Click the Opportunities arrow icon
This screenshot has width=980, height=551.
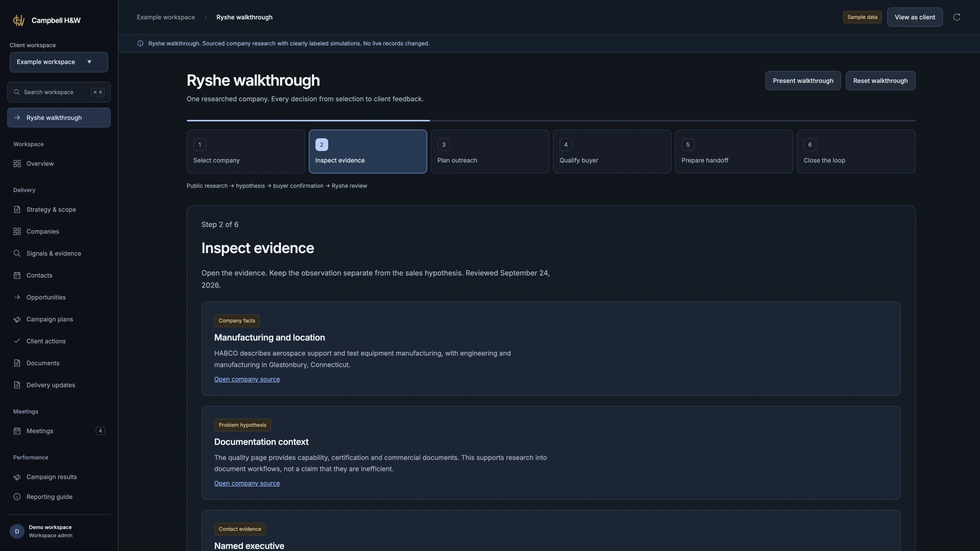coord(17,297)
